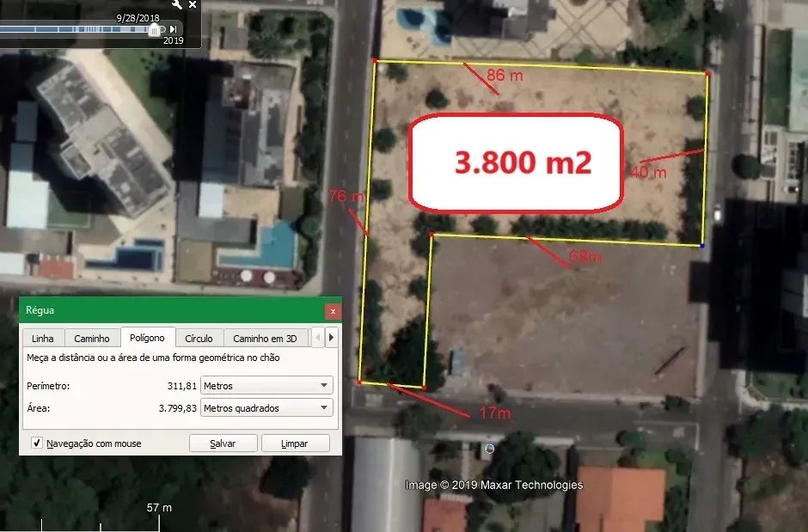The image size is (808, 532).
Task: Close the Régua dialog with the red X
Action: click(x=333, y=311)
